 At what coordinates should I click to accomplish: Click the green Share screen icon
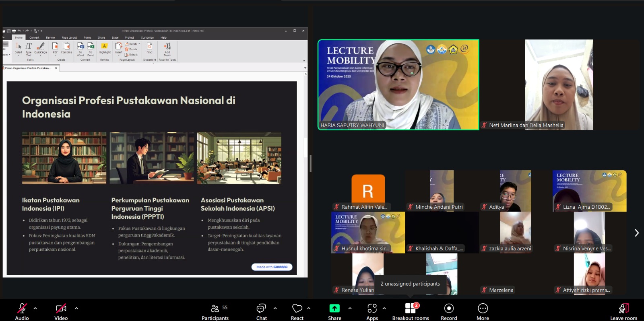[334, 309]
